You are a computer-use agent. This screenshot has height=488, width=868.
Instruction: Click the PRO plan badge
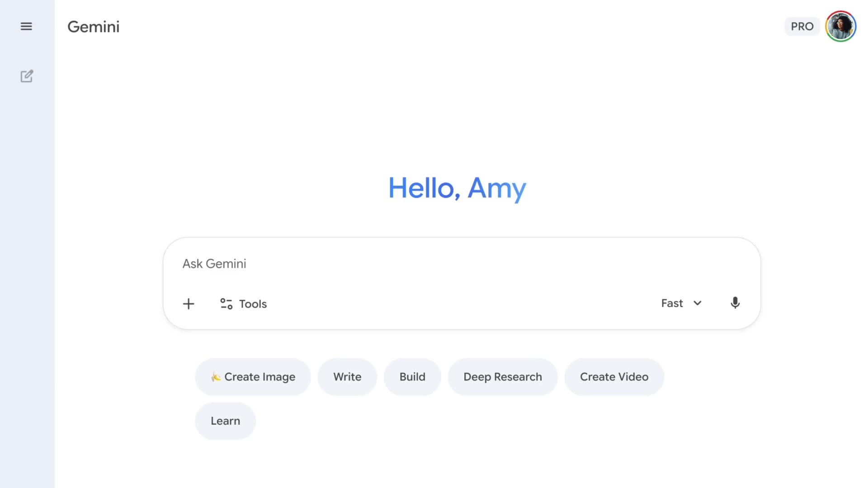tap(802, 26)
